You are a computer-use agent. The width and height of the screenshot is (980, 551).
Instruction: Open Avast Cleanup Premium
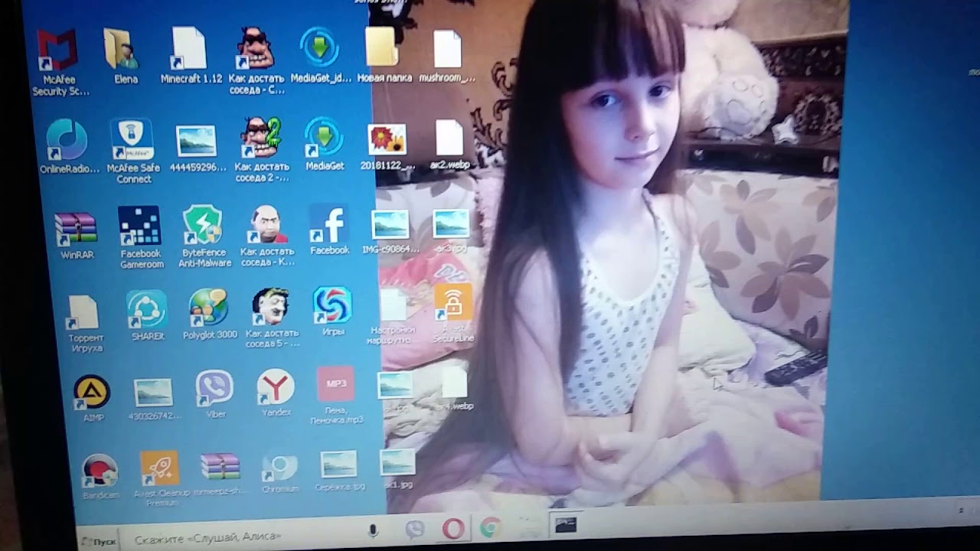[159, 468]
